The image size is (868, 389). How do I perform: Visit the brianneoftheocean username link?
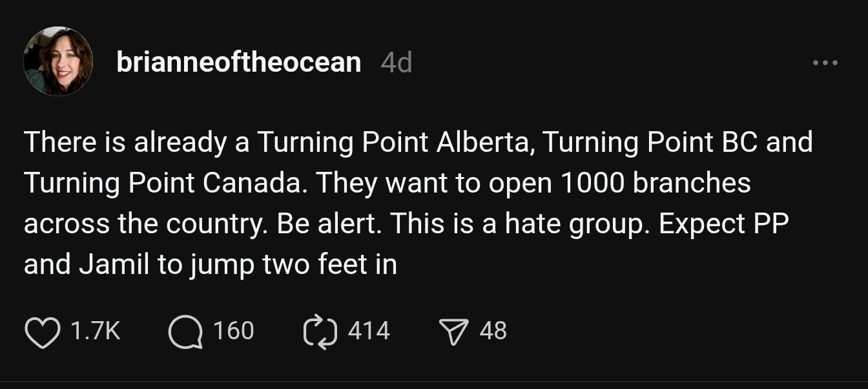[238, 62]
